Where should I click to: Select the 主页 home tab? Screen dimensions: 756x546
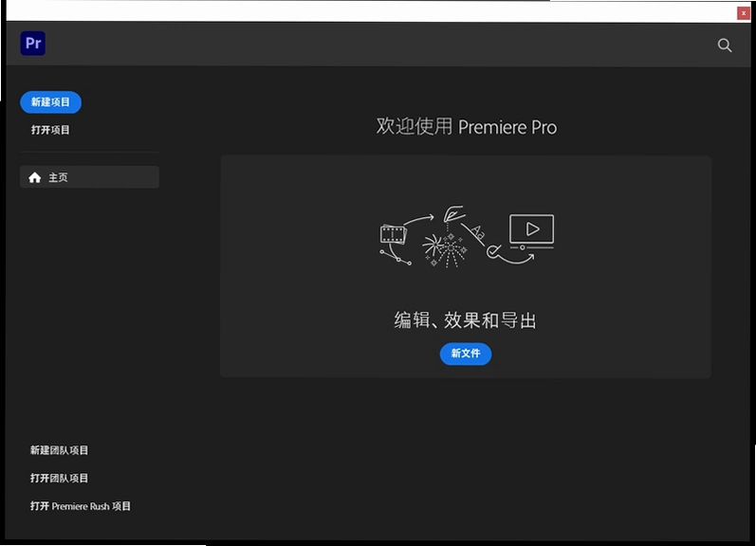[90, 177]
